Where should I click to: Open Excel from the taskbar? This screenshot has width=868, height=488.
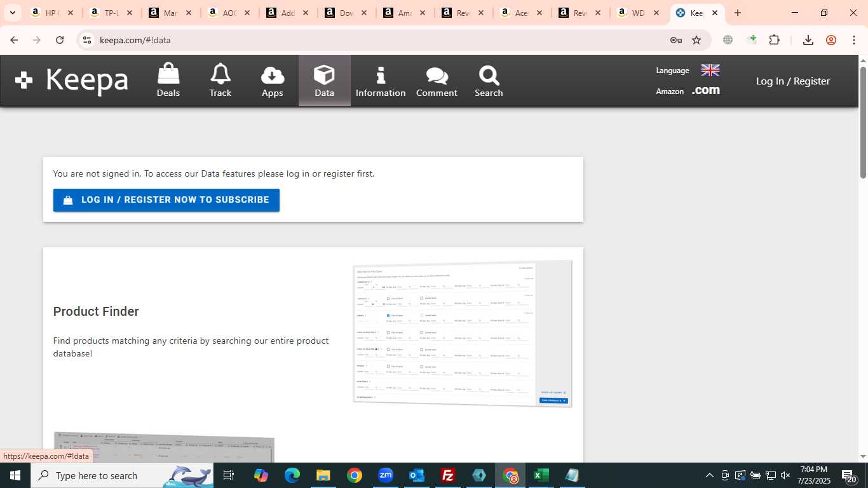coord(541,475)
